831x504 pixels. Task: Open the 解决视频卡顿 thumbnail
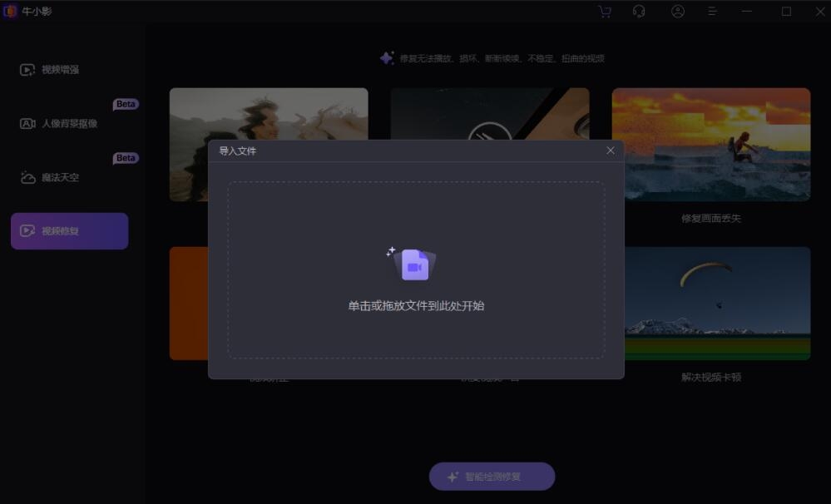[710, 302]
